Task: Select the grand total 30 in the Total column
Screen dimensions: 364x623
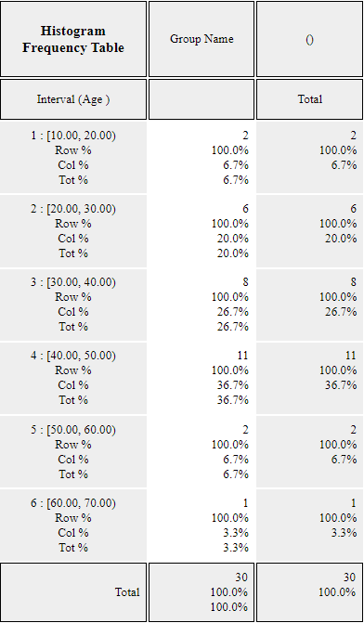Action: click(x=349, y=577)
